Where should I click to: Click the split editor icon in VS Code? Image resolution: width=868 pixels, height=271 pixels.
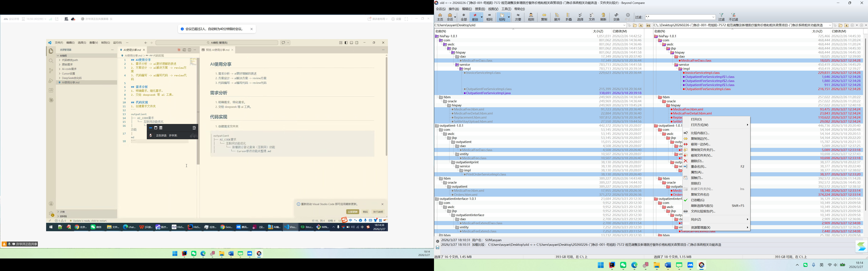click(x=189, y=50)
